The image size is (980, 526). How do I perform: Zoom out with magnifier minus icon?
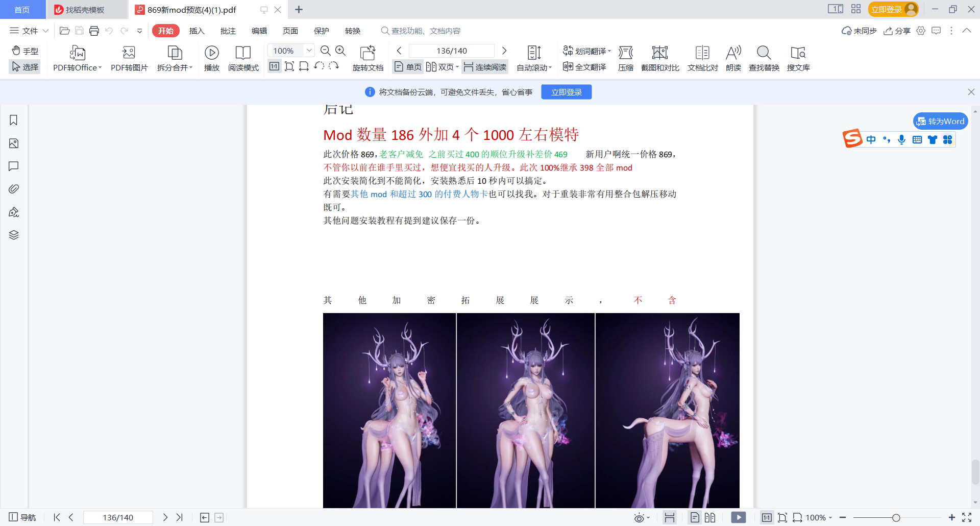325,51
